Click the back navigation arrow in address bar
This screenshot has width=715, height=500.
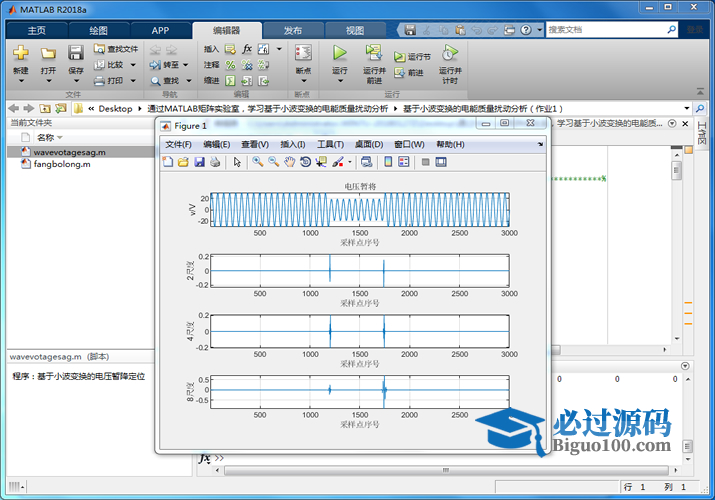pyautogui.click(x=13, y=108)
